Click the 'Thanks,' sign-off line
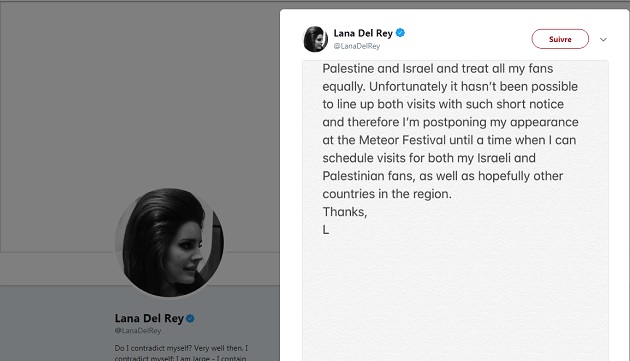 point(345,212)
